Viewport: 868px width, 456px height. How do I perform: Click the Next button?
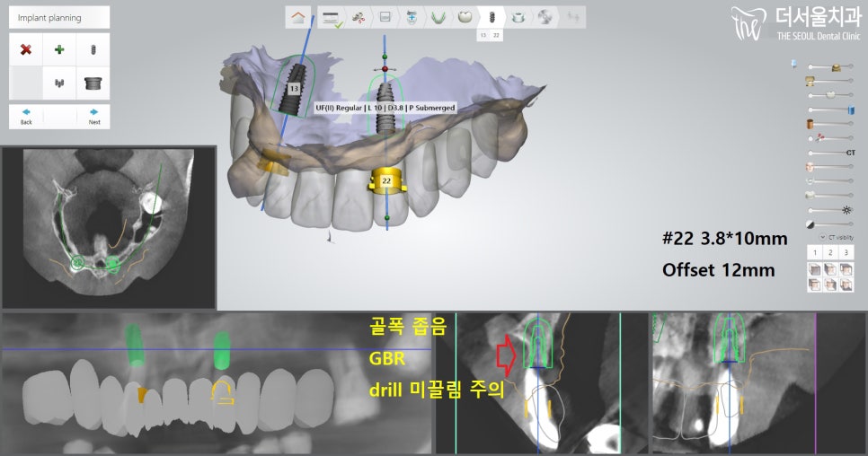93,116
